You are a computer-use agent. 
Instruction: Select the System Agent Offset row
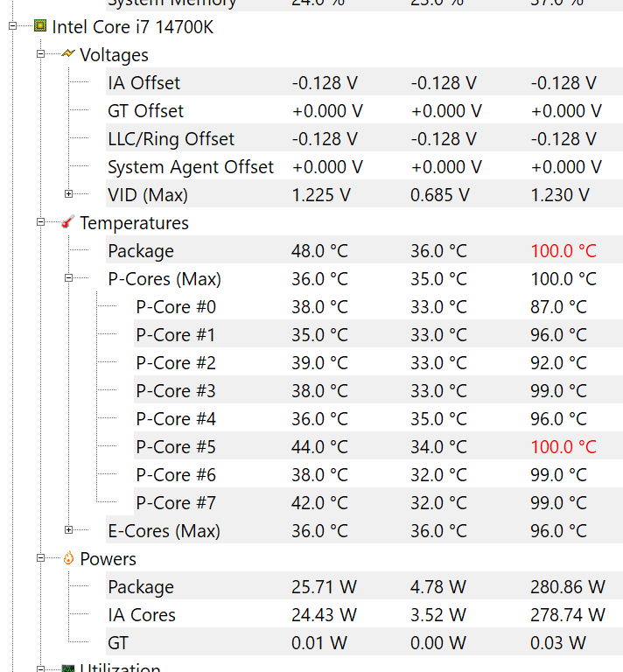point(191,167)
